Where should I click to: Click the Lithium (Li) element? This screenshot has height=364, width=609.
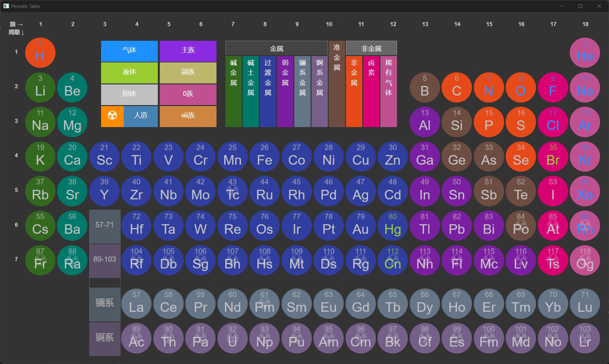point(40,88)
